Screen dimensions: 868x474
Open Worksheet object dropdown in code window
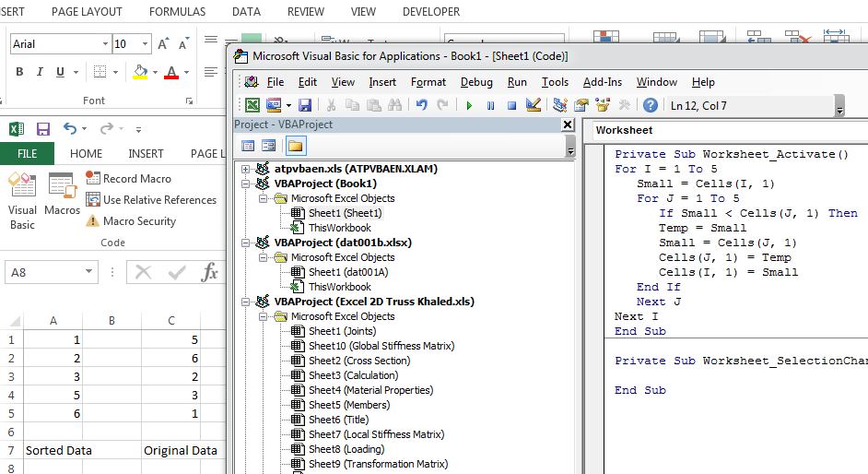(731, 130)
